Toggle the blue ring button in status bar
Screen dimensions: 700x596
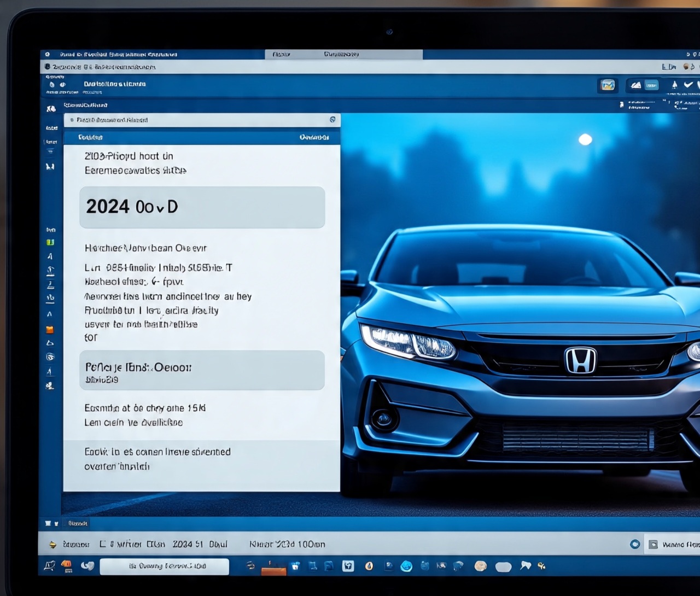(x=635, y=545)
